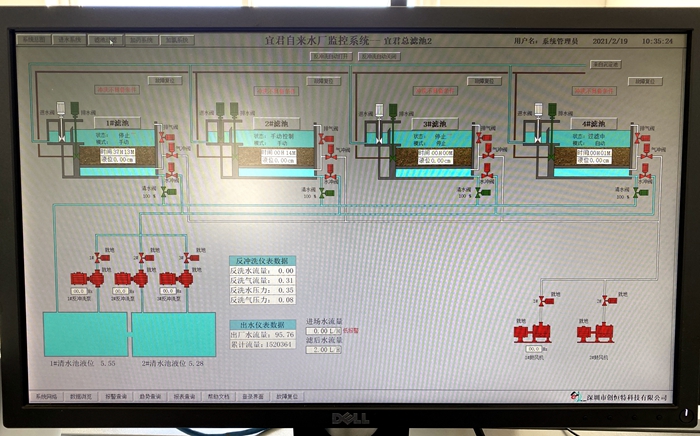Image resolution: width=700 pixels, height=436 pixels.
Task: Click 故障复位 above filter 2#
Action: 324,81
